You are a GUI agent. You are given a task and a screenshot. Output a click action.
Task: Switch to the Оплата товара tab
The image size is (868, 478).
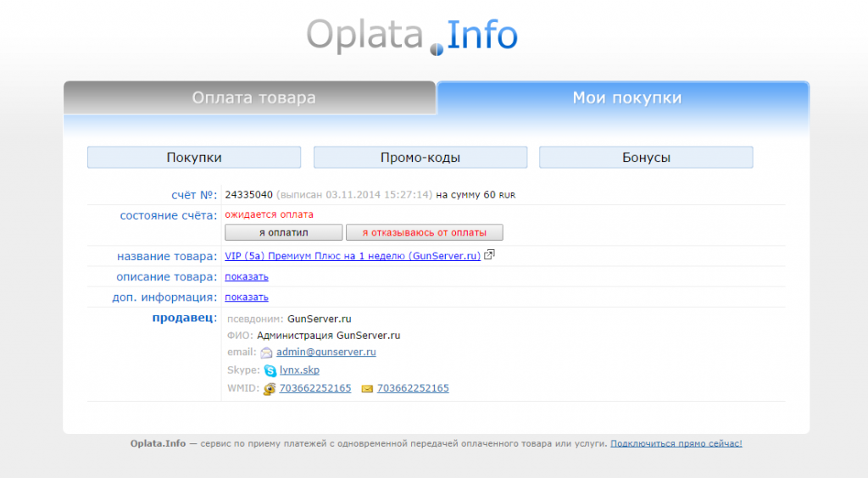(253, 98)
